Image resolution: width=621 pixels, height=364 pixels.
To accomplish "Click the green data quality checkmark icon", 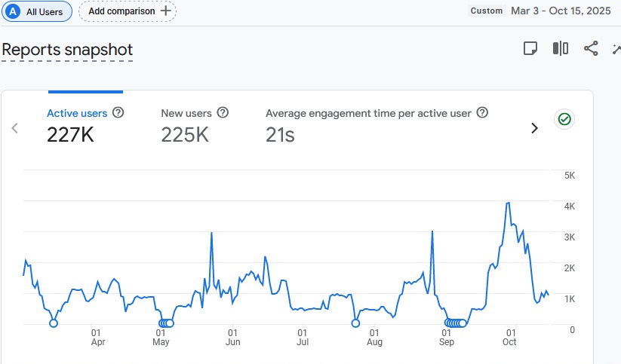I will 564,119.
